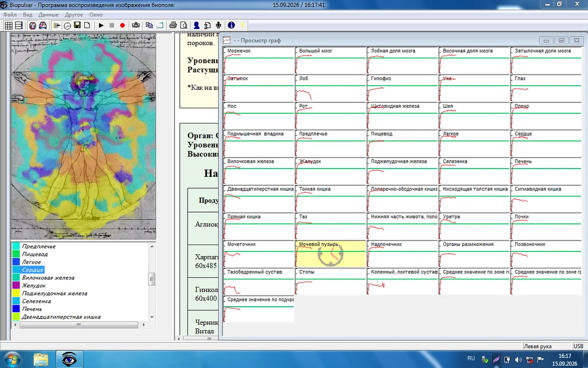Select Желудок in the organ list
The width and height of the screenshot is (588, 368).
point(34,286)
